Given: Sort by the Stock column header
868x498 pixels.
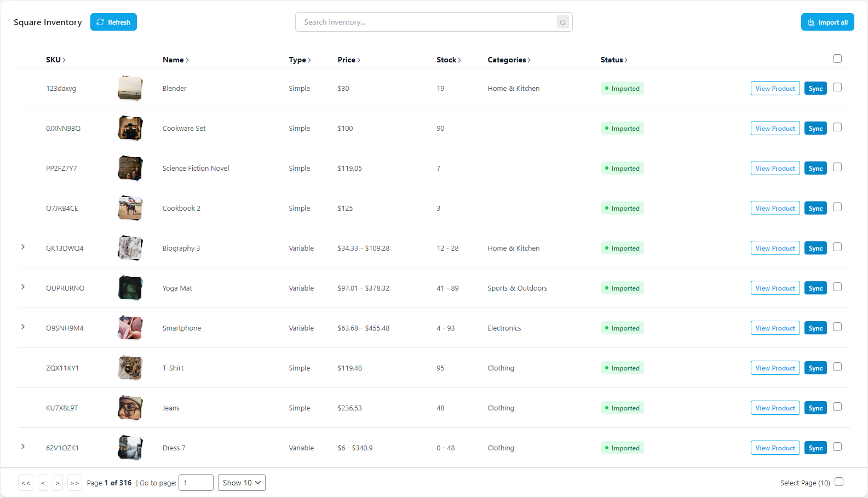Looking at the screenshot, I should (x=448, y=60).
